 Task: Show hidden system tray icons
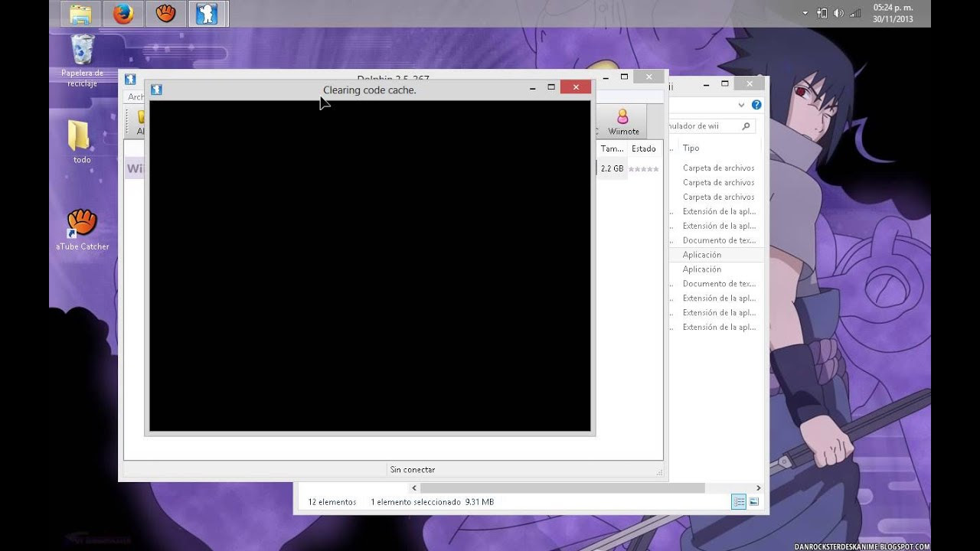pos(805,13)
